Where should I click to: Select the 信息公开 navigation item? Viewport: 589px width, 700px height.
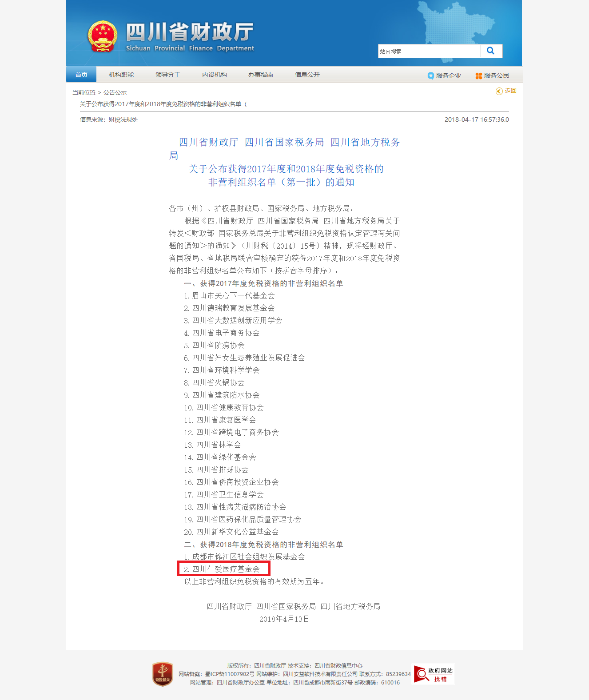pos(307,75)
